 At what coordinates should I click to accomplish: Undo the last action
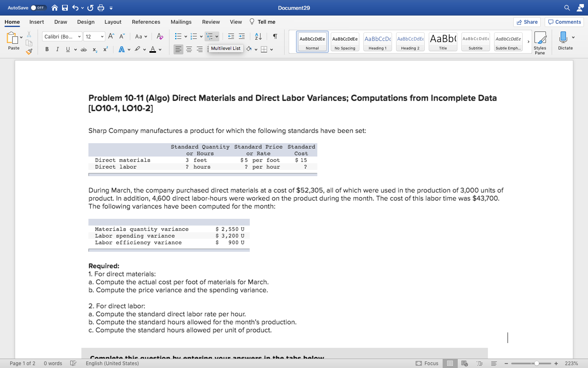pos(75,8)
